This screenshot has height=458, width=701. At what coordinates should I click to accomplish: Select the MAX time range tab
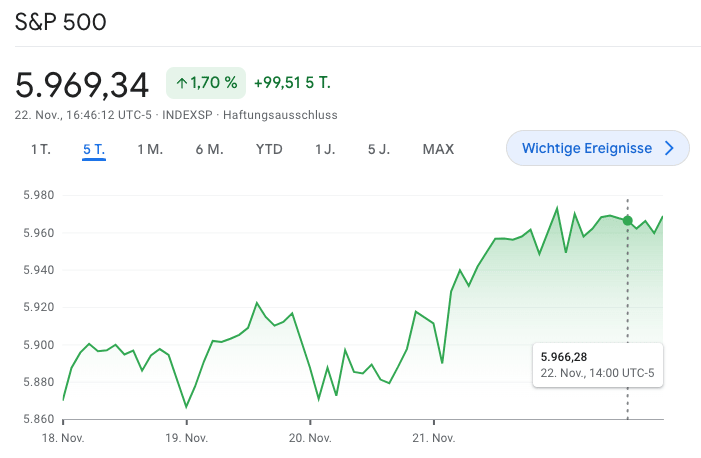tap(438, 149)
